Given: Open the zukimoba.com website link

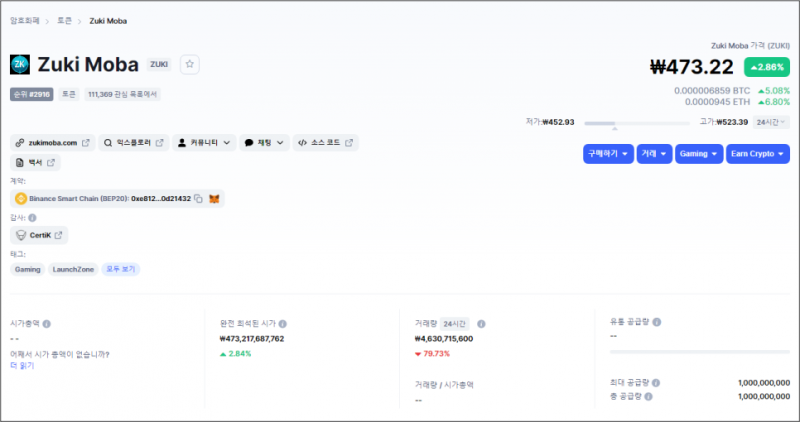Looking at the screenshot, I should click(53, 143).
